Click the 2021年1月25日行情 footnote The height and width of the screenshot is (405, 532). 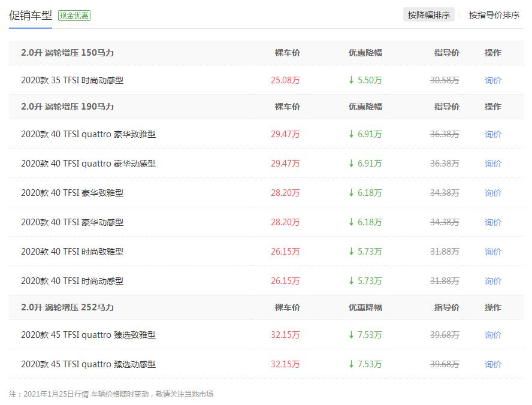point(111,394)
